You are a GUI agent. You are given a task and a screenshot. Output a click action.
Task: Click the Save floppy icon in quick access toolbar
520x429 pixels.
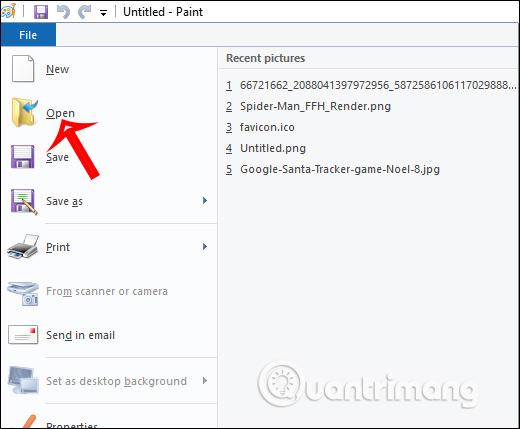[x=41, y=12]
